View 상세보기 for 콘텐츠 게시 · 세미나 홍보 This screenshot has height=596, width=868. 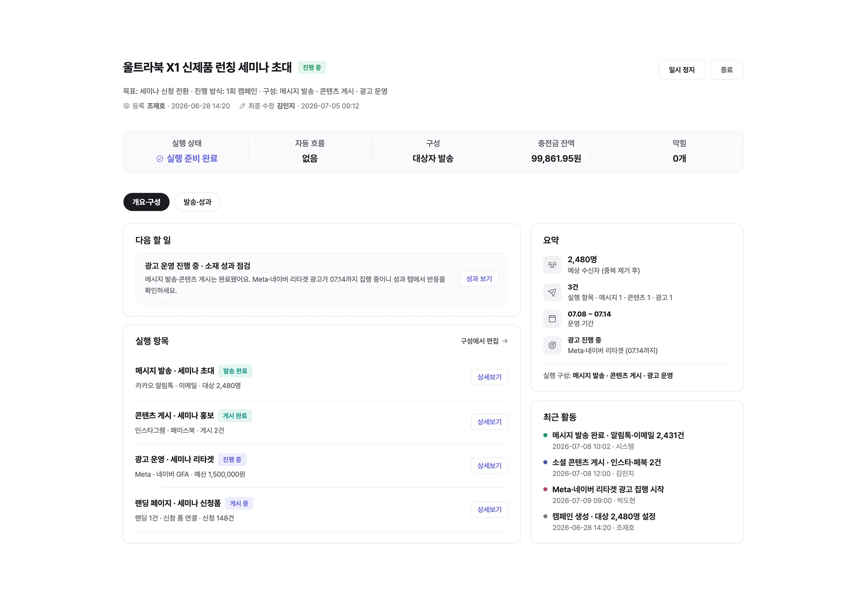(489, 422)
